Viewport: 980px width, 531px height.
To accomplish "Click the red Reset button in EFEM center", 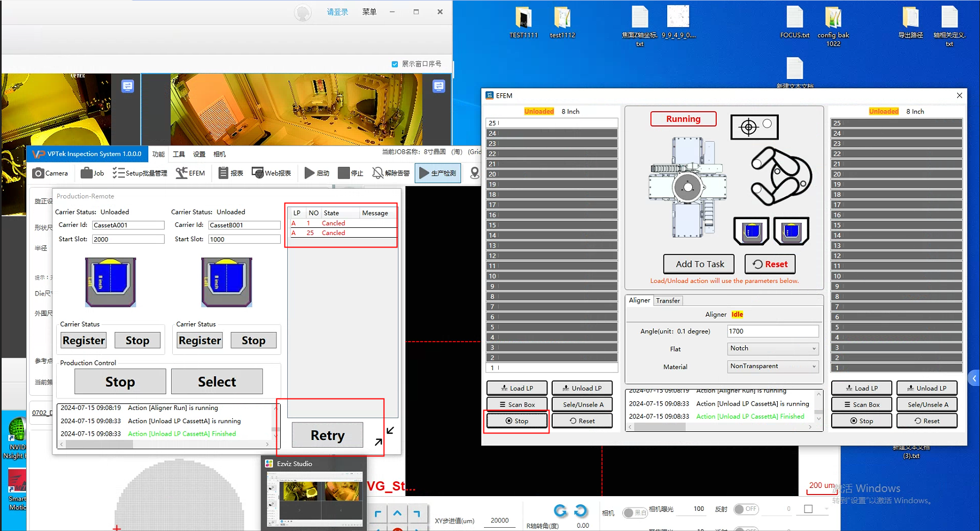I will pyautogui.click(x=770, y=264).
